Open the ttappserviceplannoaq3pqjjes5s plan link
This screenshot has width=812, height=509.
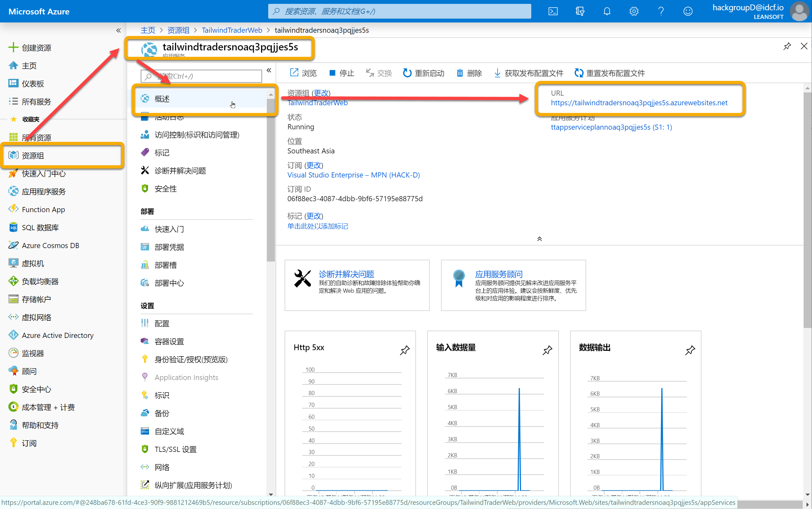(x=611, y=127)
